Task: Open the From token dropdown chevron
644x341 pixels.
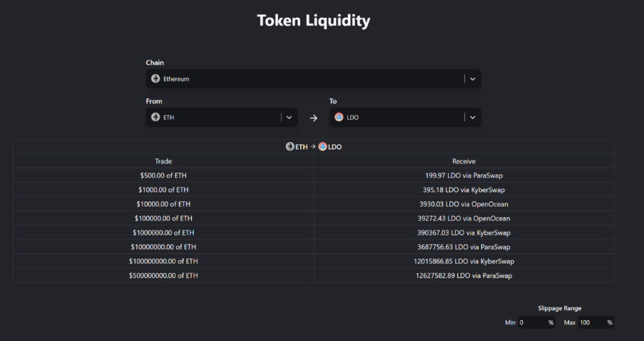Action: click(289, 118)
